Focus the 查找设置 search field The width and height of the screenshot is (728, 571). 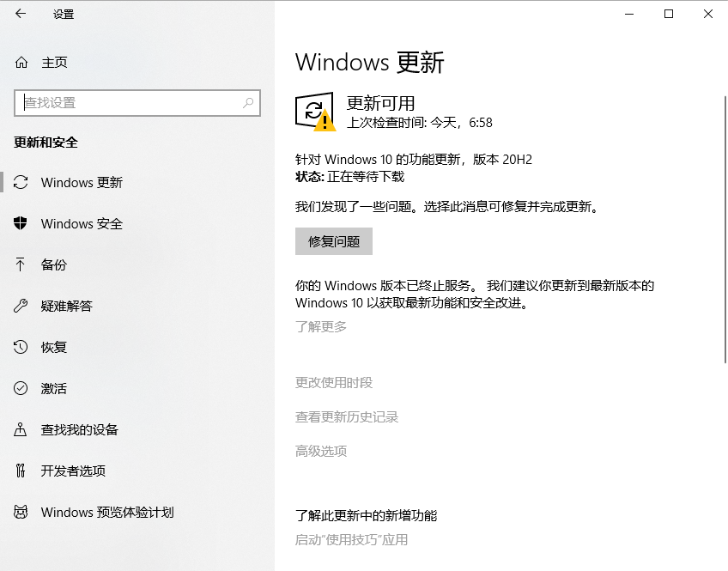coord(137,102)
